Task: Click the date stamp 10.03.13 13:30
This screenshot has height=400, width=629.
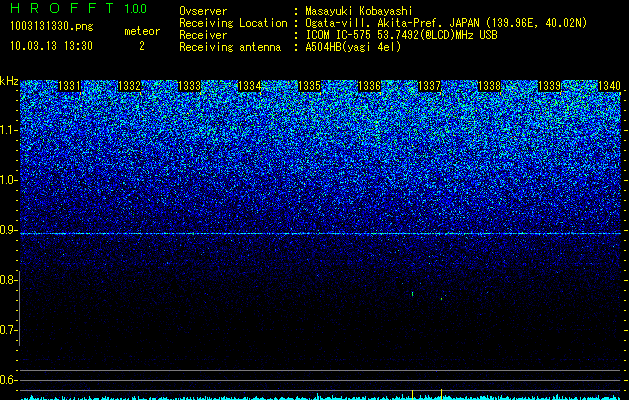Action: (51, 46)
